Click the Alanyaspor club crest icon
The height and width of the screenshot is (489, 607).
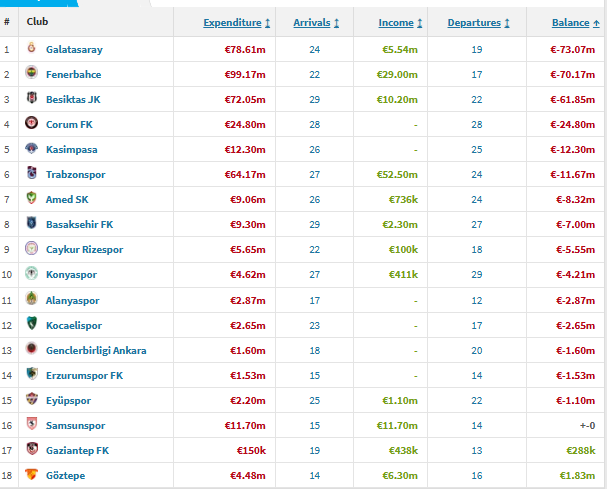coord(31,299)
